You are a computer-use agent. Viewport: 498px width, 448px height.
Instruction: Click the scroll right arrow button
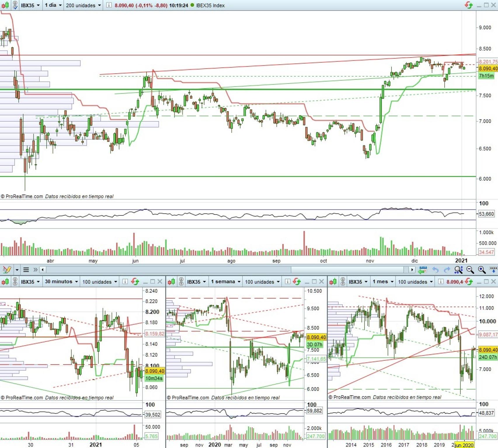tap(412, 270)
